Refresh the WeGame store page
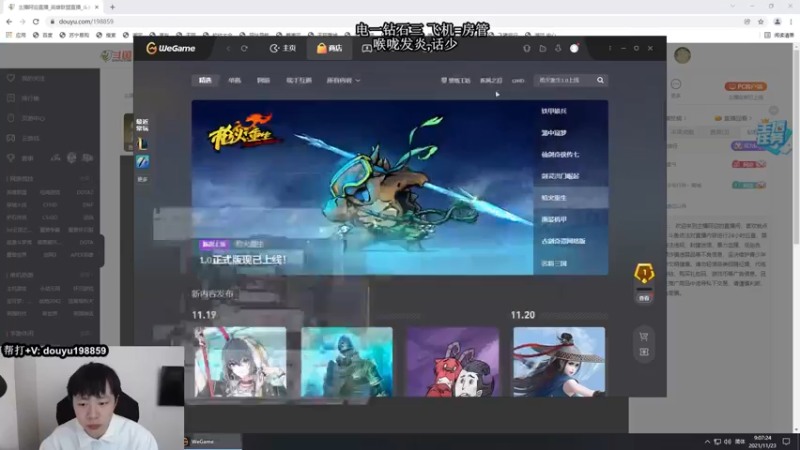 244,48
